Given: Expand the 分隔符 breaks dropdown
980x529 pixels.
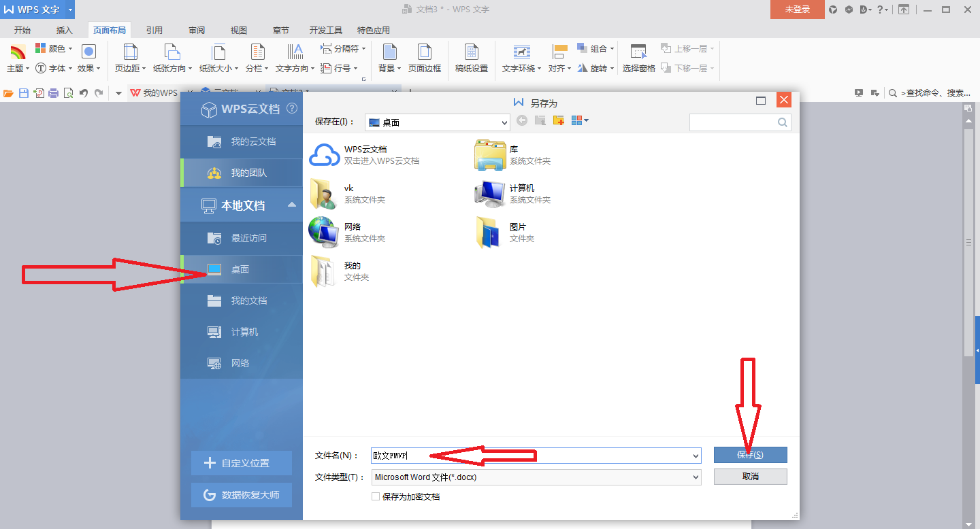Looking at the screenshot, I should (343, 49).
